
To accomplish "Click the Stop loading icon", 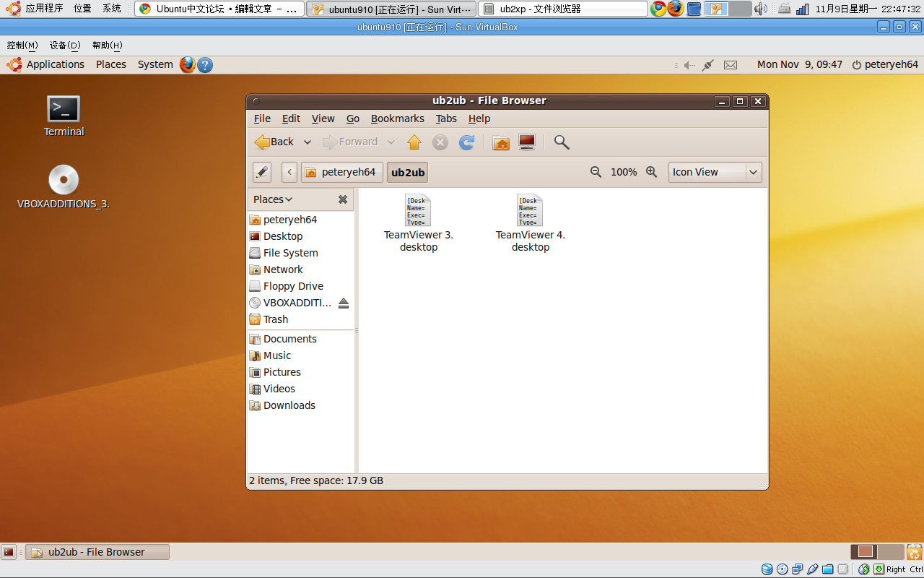I will point(440,142).
